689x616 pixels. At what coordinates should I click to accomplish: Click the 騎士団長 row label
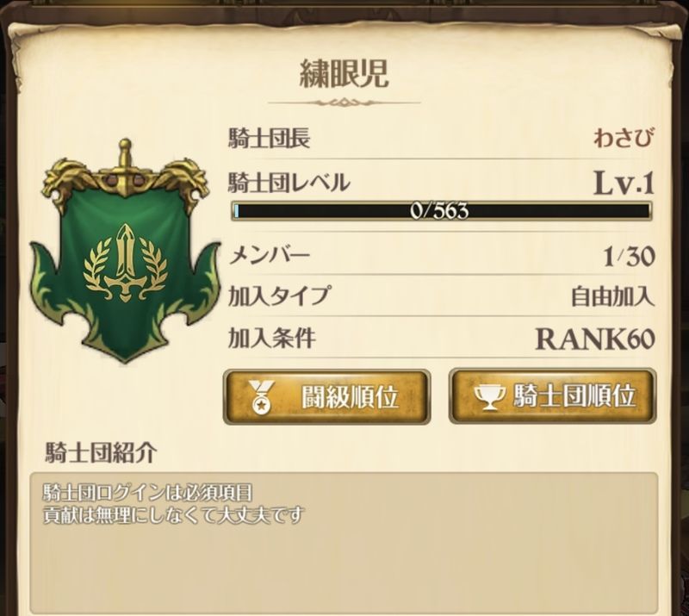269,138
